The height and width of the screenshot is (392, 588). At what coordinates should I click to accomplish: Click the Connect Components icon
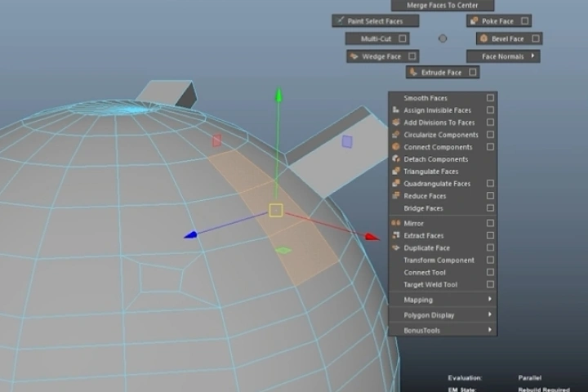395,147
